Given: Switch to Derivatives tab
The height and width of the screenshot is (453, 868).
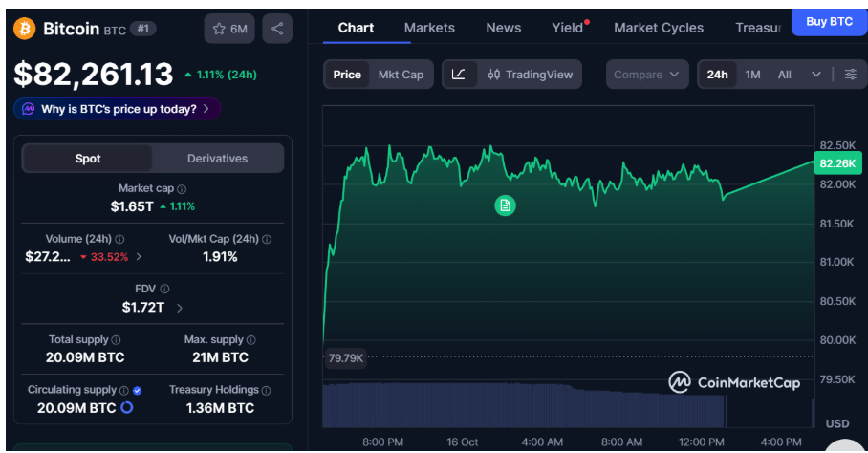Looking at the screenshot, I should click(x=217, y=159).
